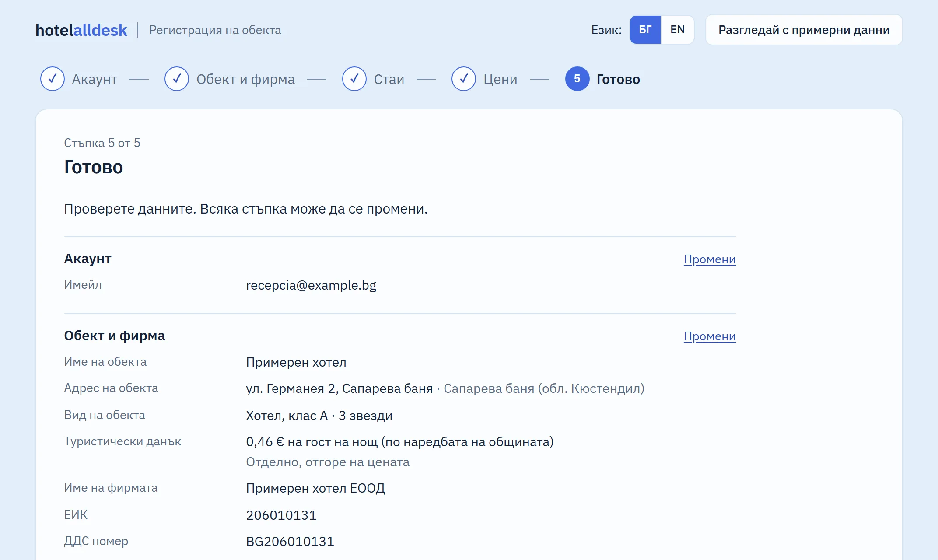Click the Вид на обекта label
Screen dimensions: 938x560
[x=105, y=415]
